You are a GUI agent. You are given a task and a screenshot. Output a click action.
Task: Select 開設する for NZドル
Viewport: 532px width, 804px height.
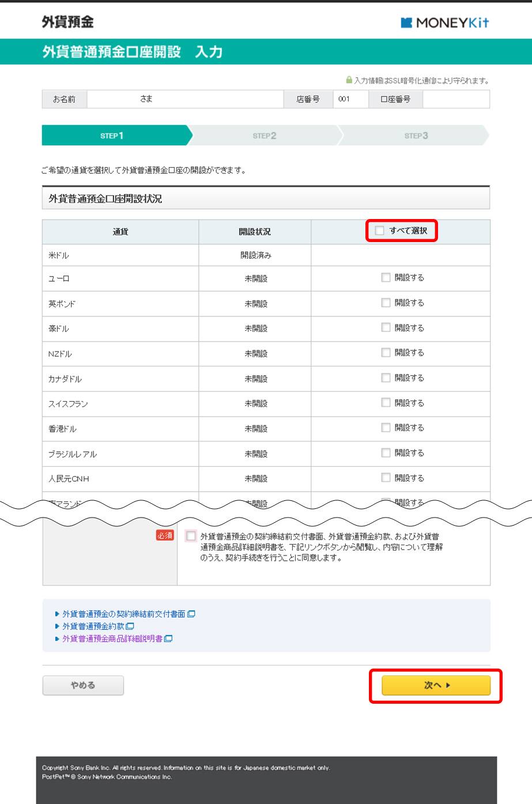(x=386, y=353)
